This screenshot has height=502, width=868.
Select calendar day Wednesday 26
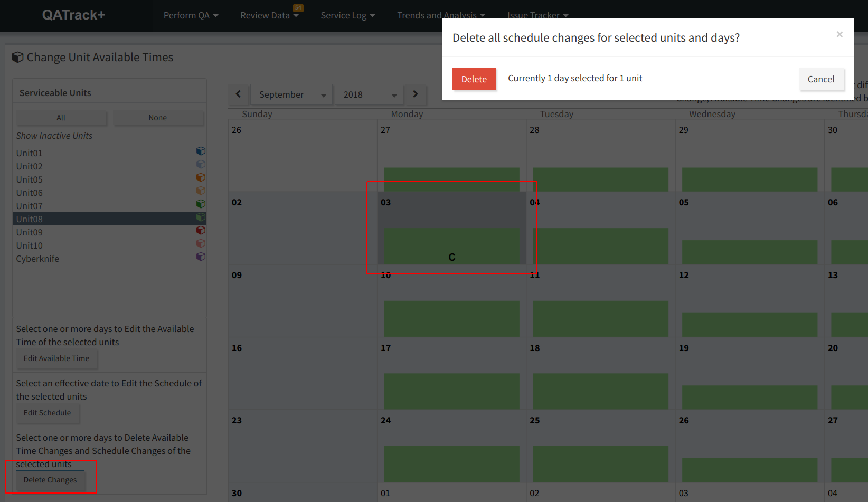749,446
